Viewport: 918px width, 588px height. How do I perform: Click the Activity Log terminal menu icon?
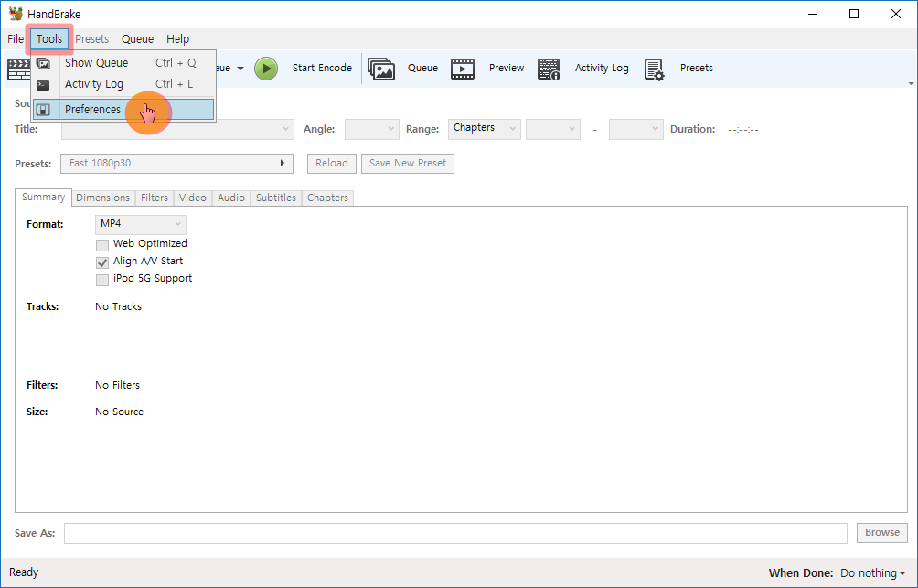tap(43, 85)
